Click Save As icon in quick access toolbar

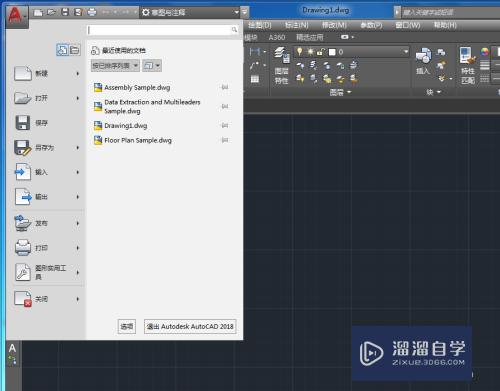click(78, 12)
